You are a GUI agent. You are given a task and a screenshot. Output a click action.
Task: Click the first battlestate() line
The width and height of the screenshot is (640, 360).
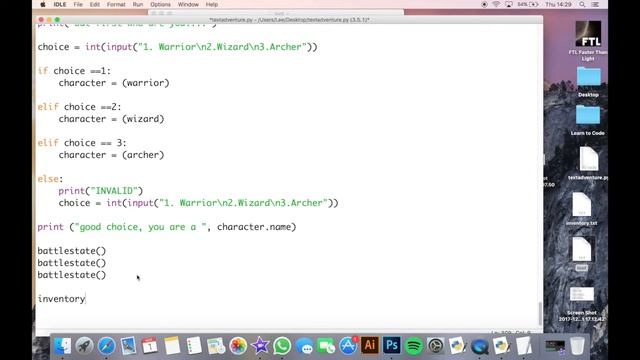click(x=71, y=251)
